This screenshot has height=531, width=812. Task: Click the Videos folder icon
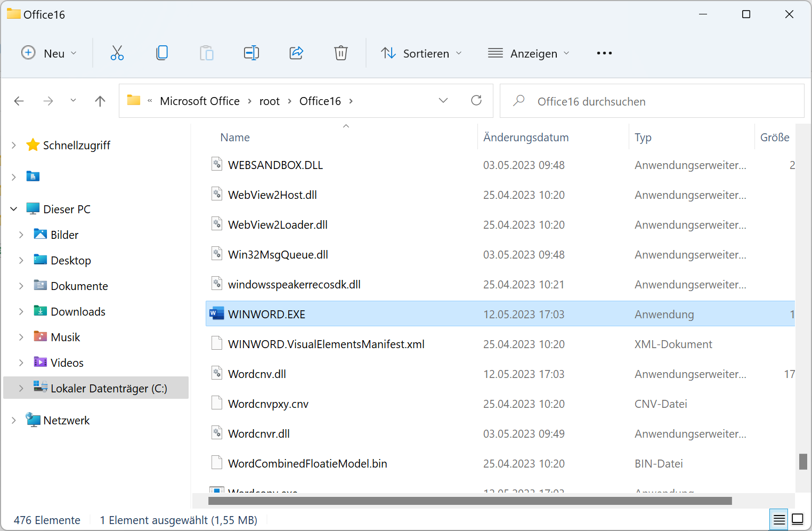click(40, 362)
